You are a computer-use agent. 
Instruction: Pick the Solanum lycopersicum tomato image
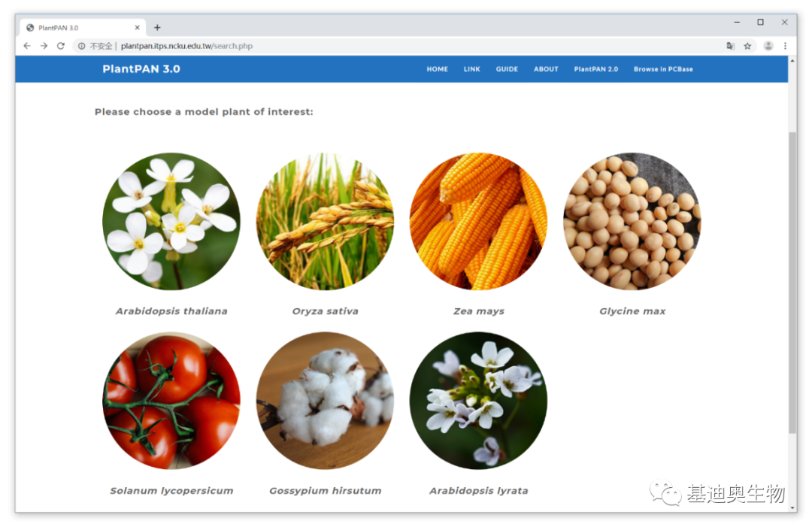(171, 401)
